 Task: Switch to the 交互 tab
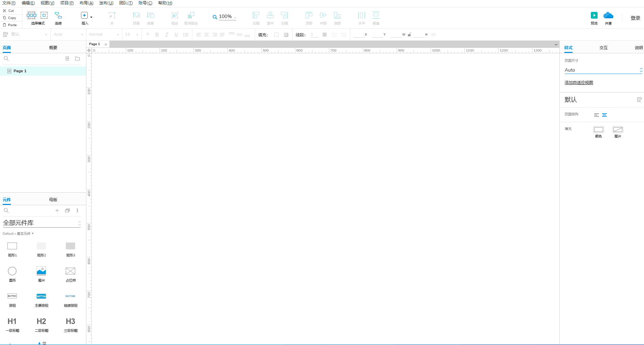tap(603, 48)
